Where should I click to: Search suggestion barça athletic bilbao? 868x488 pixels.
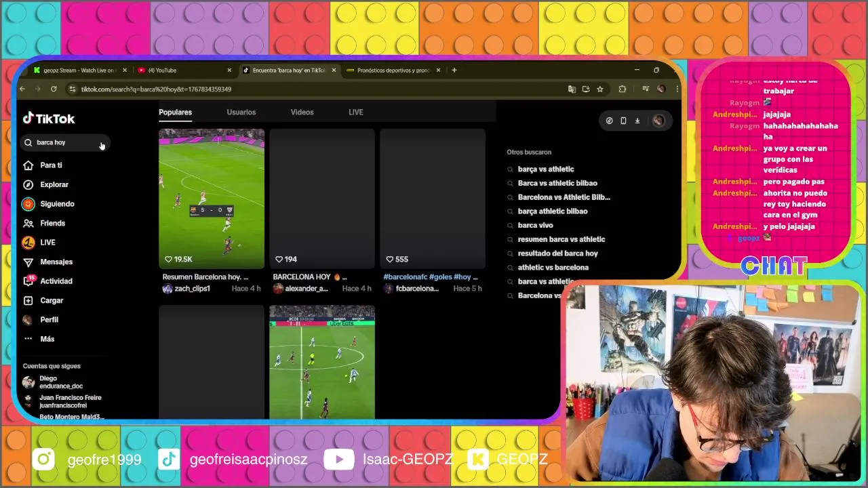click(x=553, y=211)
